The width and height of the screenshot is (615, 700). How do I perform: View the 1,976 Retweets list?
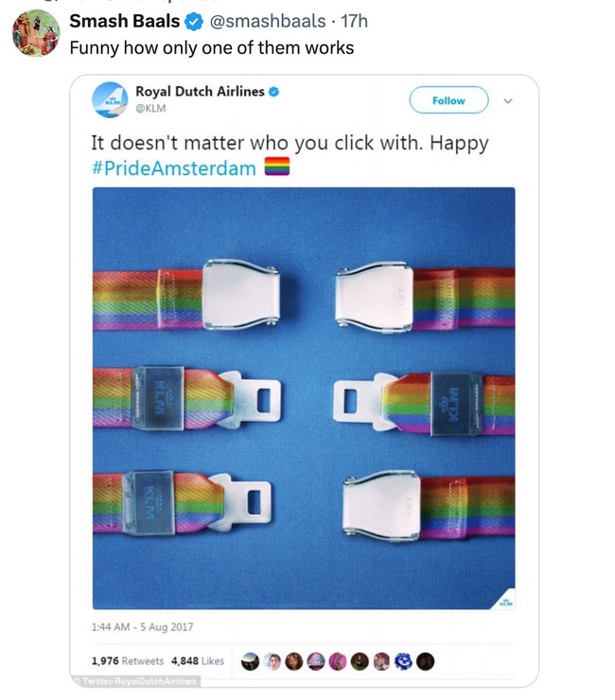[x=128, y=660]
